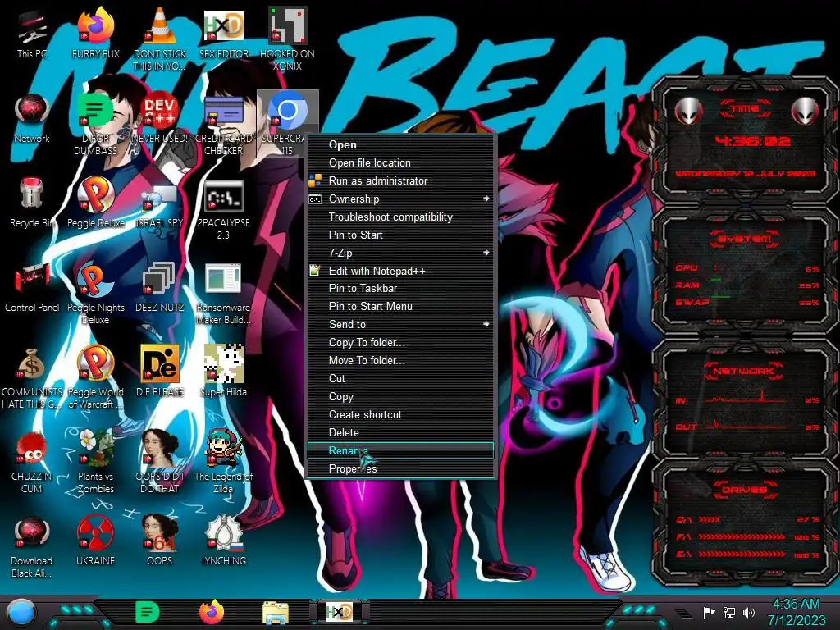This screenshot has height=630, width=840.
Task: Click the widget time display 4:36:02
Action: 753,141
